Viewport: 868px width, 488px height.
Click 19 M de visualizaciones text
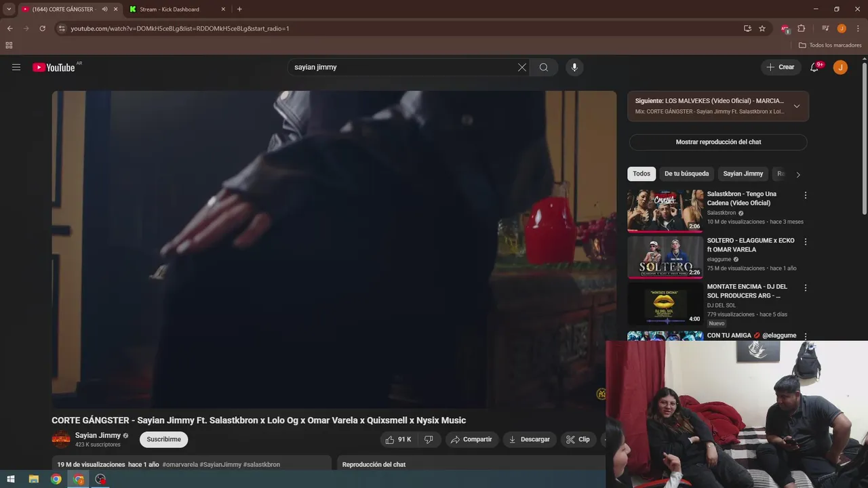point(91,464)
